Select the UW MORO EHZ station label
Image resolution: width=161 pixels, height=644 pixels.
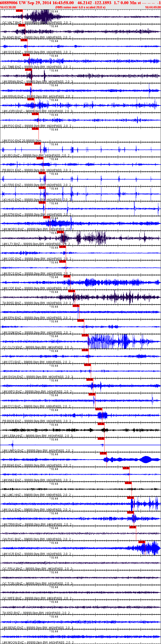point(38,229)
